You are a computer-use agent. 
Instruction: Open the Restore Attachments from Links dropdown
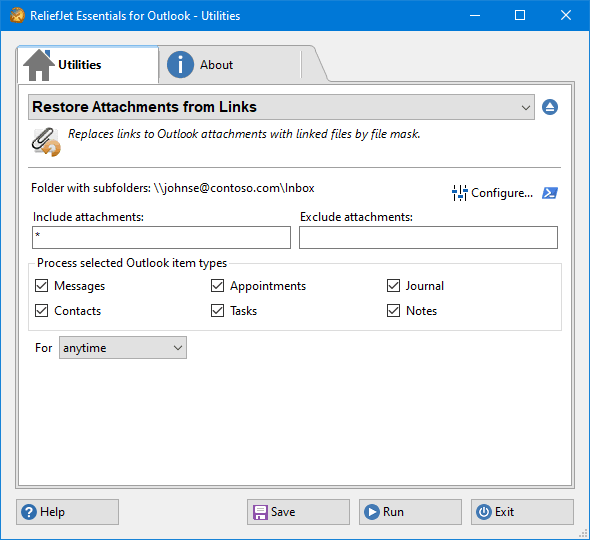pos(281,107)
